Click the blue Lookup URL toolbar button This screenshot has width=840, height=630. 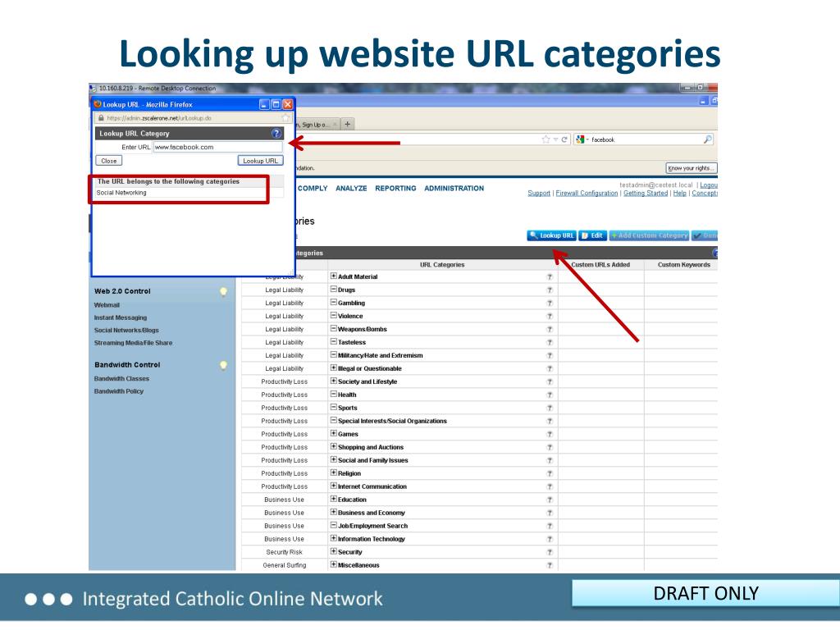pos(551,235)
